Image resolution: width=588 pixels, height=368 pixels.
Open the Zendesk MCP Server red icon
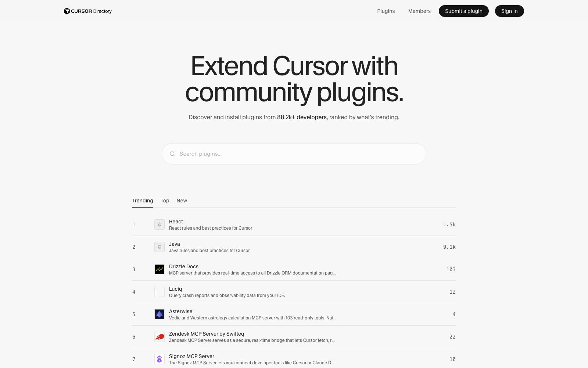coord(159,337)
